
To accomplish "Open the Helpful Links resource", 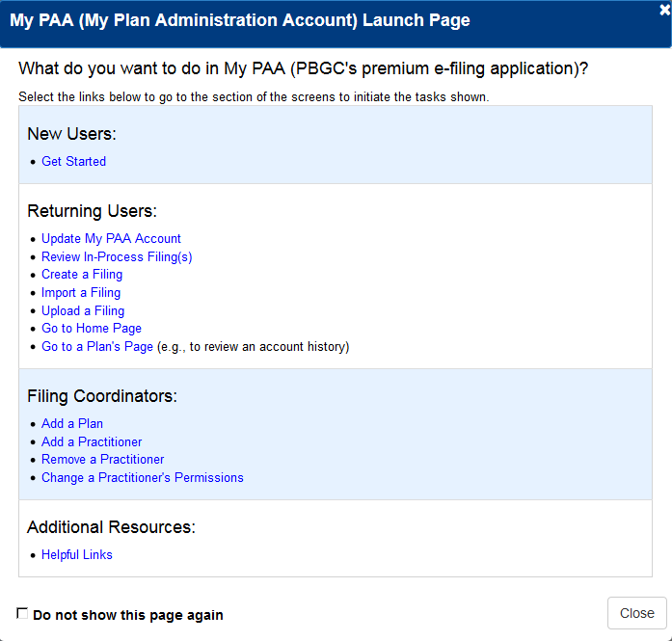I will (x=77, y=555).
